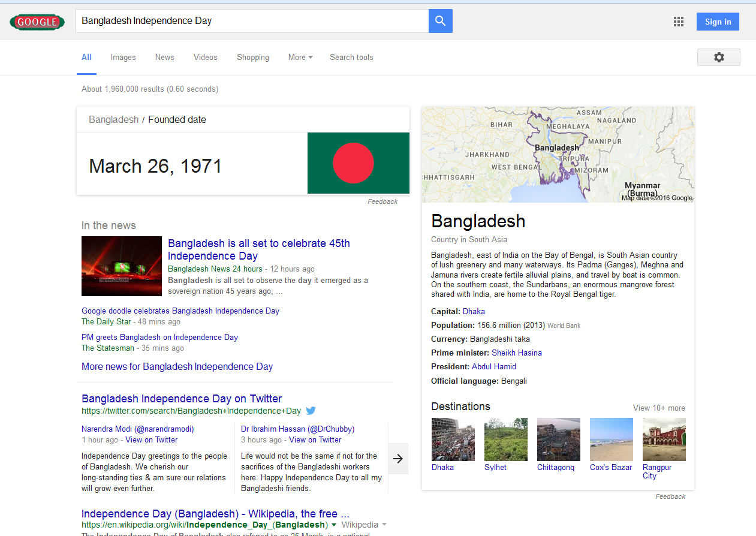Click the Sign in button
This screenshot has width=756, height=536.
click(x=718, y=22)
